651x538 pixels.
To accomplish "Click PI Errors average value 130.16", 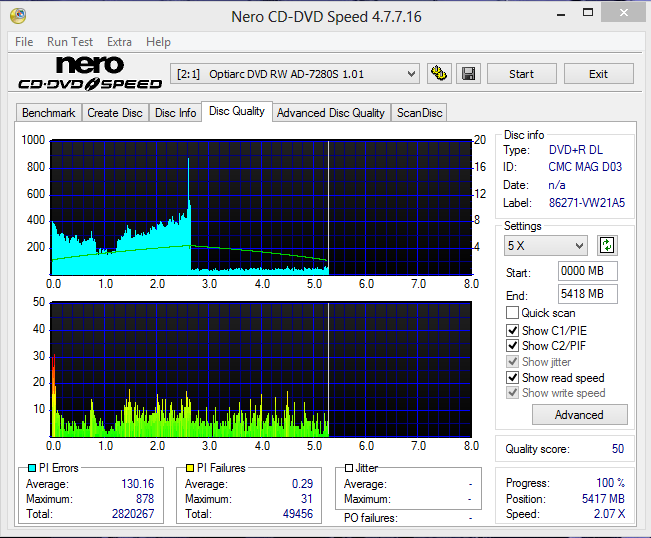I will tap(137, 484).
